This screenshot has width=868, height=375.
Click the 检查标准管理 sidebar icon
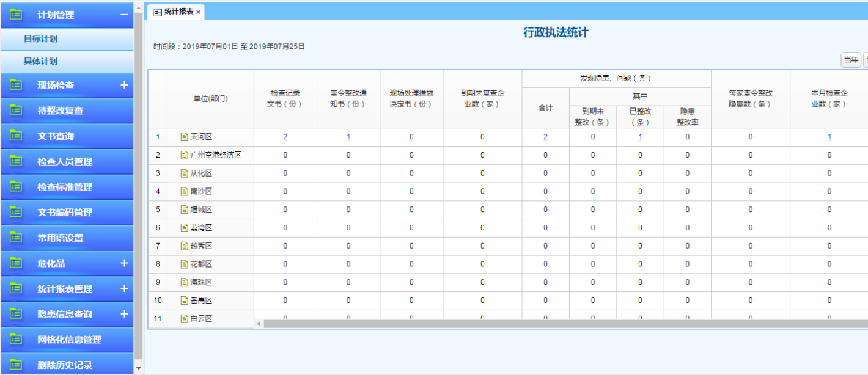point(16,187)
